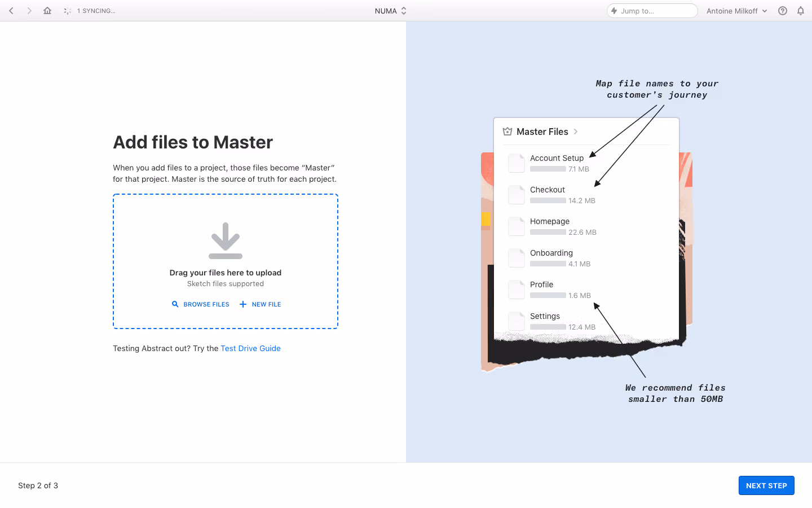The height and width of the screenshot is (508, 812).
Task: Click the Homepage file icon
Action: (517, 226)
